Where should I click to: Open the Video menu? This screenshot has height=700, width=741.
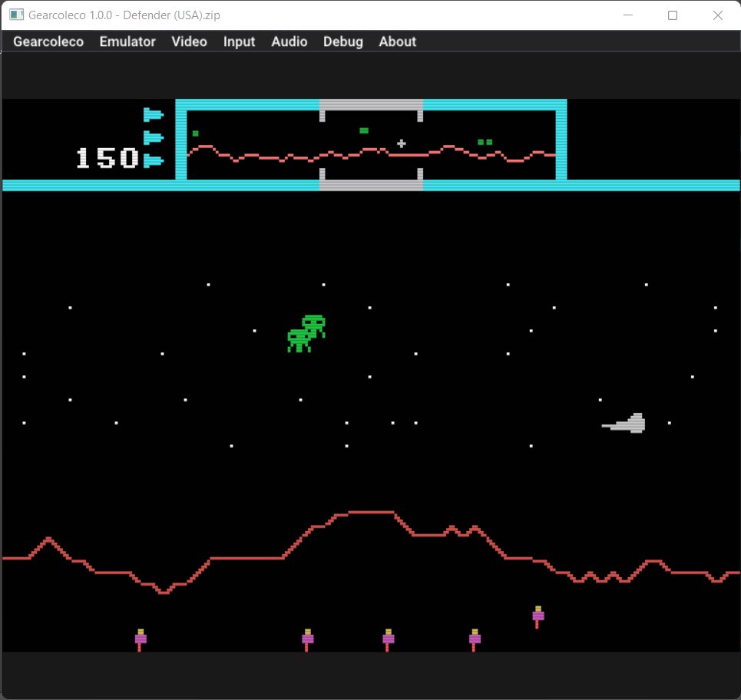pos(189,41)
